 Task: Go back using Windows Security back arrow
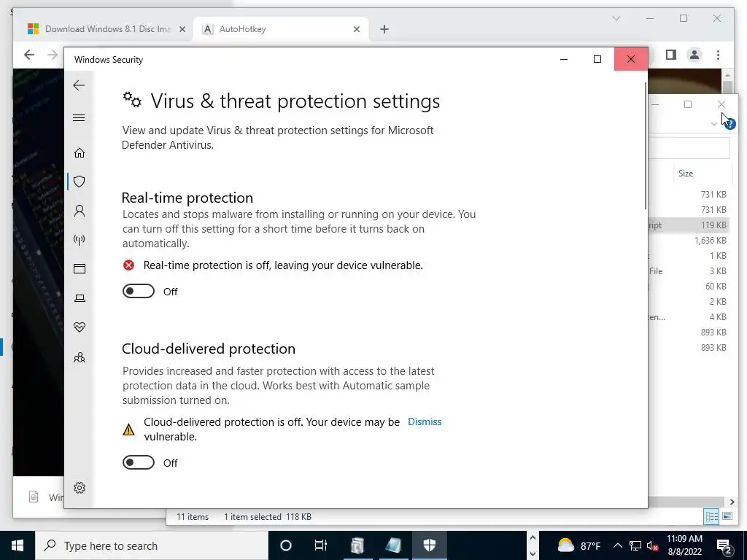click(79, 85)
